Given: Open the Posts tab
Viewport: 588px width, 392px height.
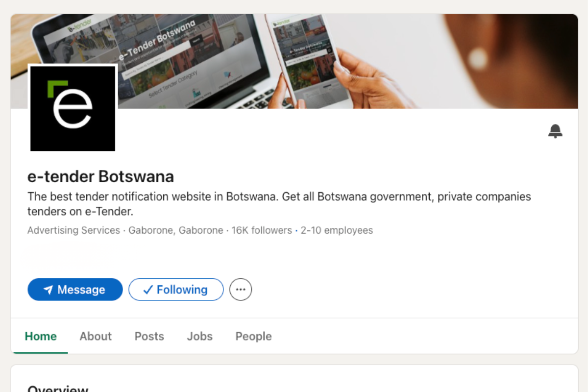Looking at the screenshot, I should (x=149, y=337).
